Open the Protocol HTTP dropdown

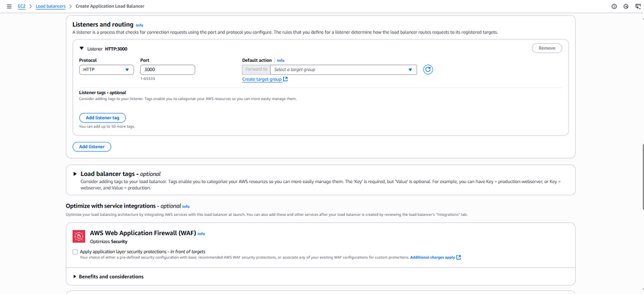pyautogui.click(x=106, y=70)
